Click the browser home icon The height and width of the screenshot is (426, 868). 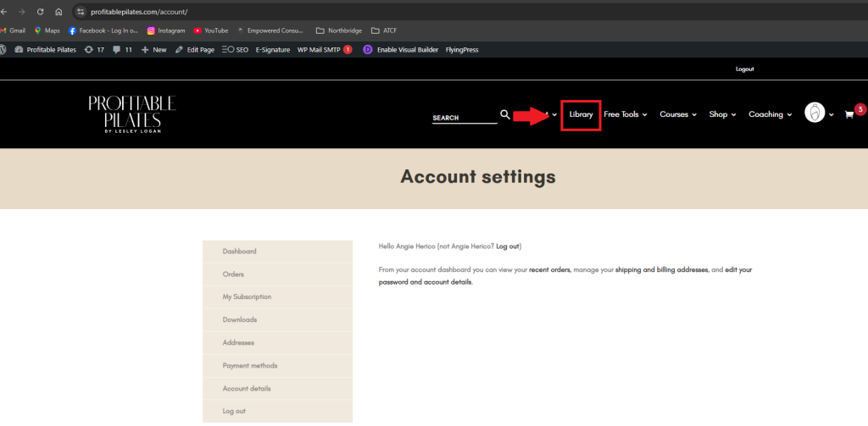coord(58,12)
